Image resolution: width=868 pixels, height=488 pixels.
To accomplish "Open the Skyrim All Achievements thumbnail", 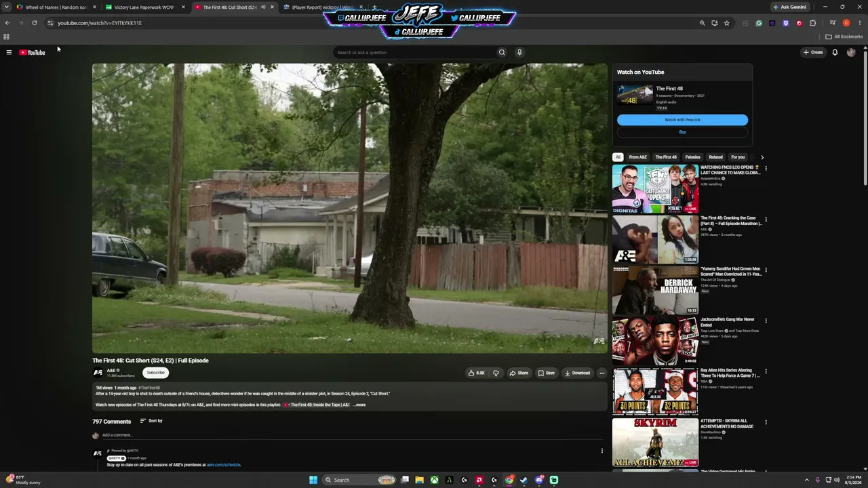I will click(655, 443).
